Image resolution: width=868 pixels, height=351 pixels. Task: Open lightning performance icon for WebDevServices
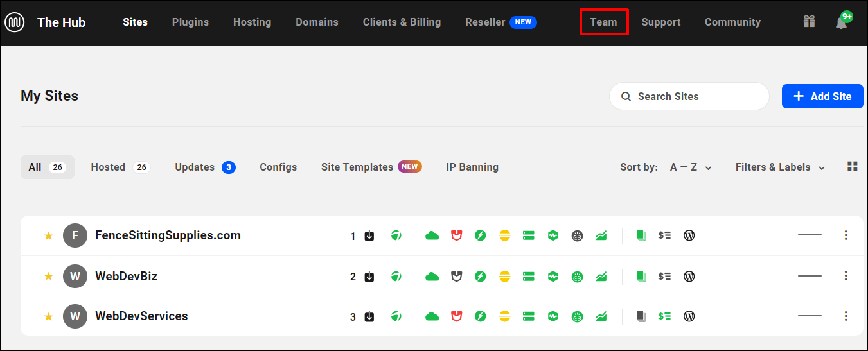480,316
